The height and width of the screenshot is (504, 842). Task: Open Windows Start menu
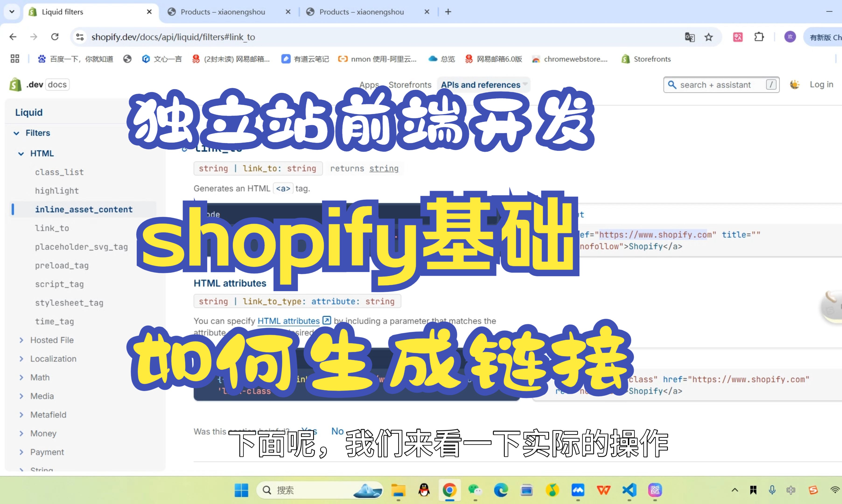[241, 490]
